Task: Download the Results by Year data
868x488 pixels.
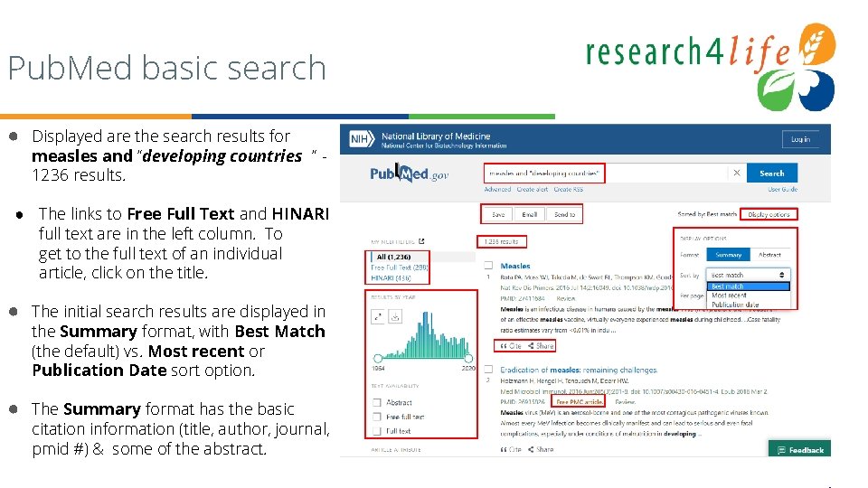Action: click(x=395, y=316)
